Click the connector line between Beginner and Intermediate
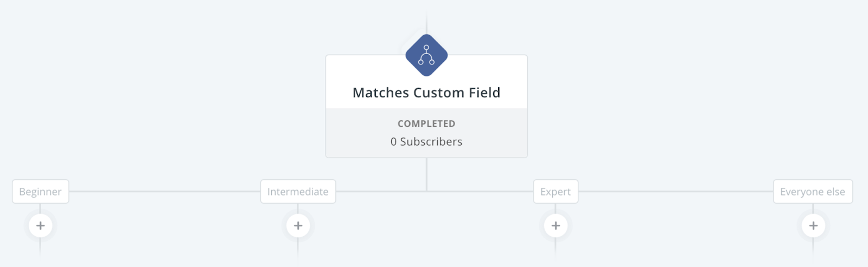 pos(165,191)
